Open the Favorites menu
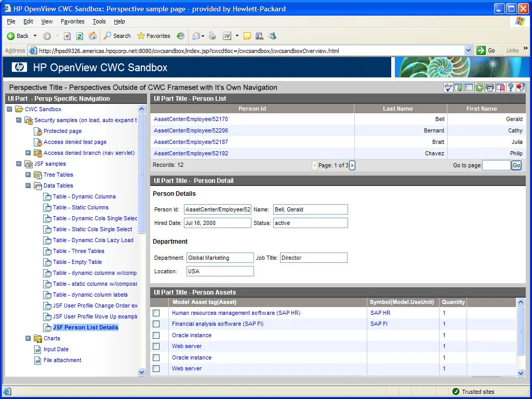The image size is (532, 399). tap(73, 21)
